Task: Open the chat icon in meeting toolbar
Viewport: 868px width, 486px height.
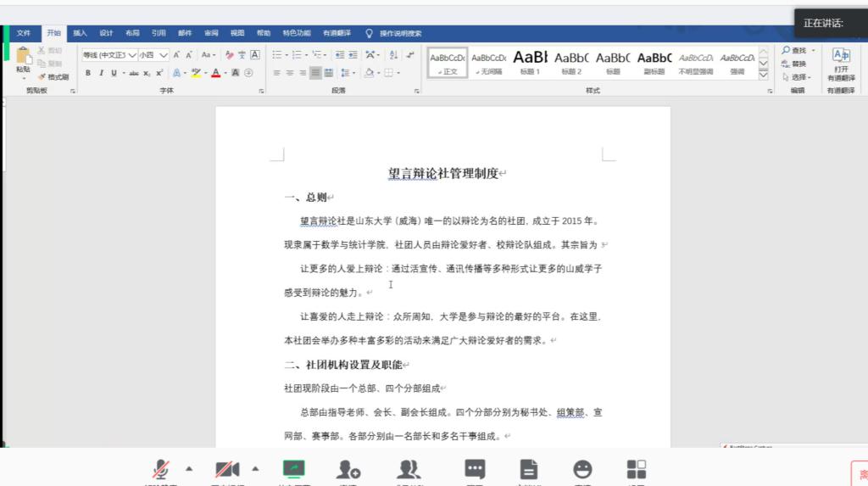Action: 475,469
